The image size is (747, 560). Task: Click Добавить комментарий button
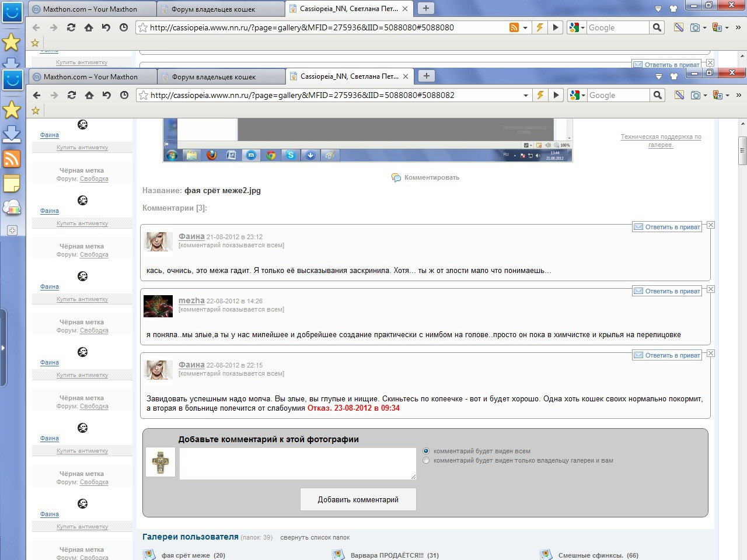pyautogui.click(x=358, y=499)
